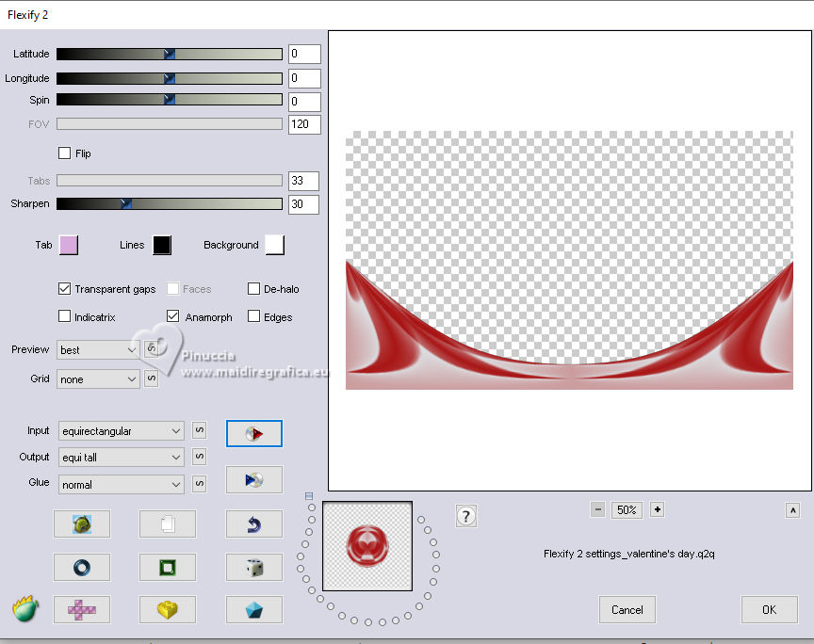This screenshot has height=644, width=814.
Task: Click the 50% zoom level button
Action: click(627, 509)
